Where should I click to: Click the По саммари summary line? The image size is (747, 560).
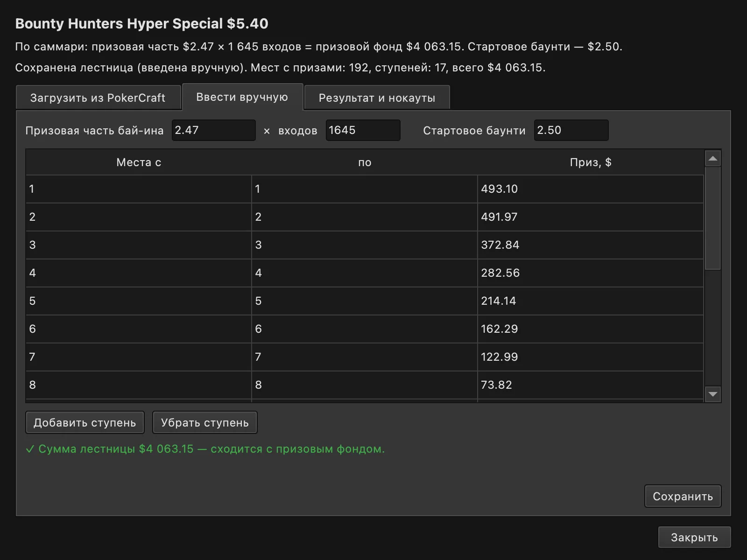click(x=319, y=47)
